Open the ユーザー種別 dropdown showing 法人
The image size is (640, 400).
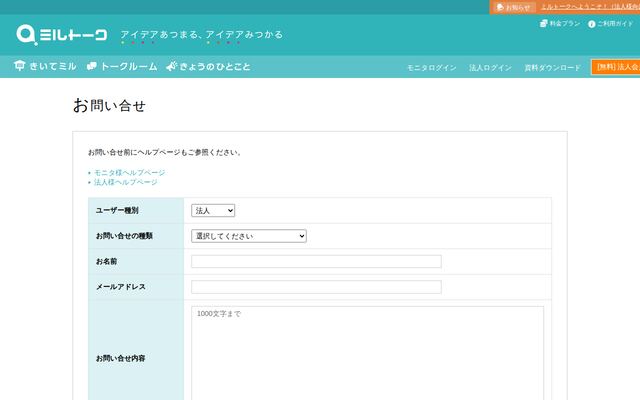(213, 211)
